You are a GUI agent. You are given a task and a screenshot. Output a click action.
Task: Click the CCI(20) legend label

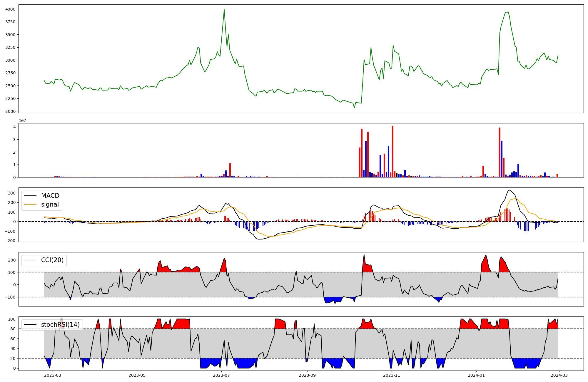point(52,260)
